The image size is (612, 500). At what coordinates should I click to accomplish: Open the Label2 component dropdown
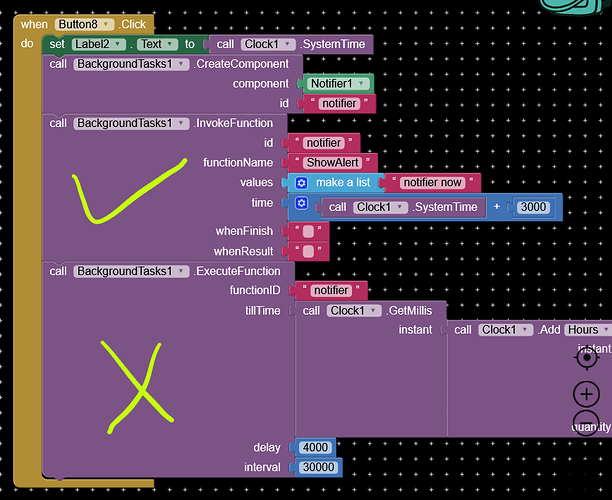coord(99,44)
